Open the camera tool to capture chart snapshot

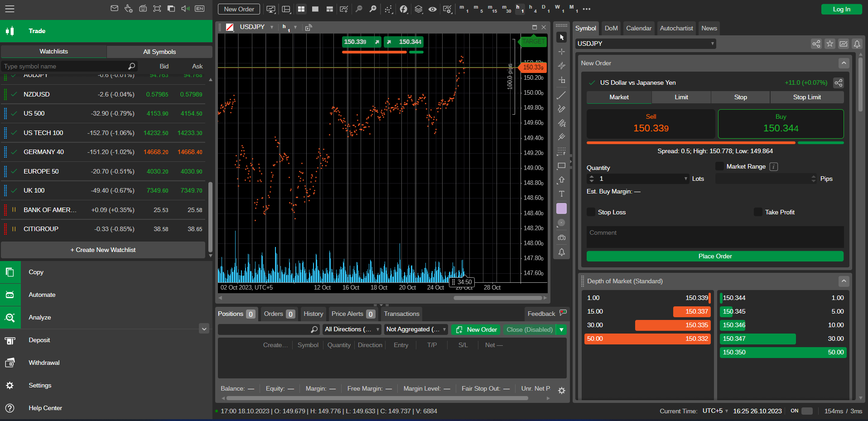click(x=561, y=237)
